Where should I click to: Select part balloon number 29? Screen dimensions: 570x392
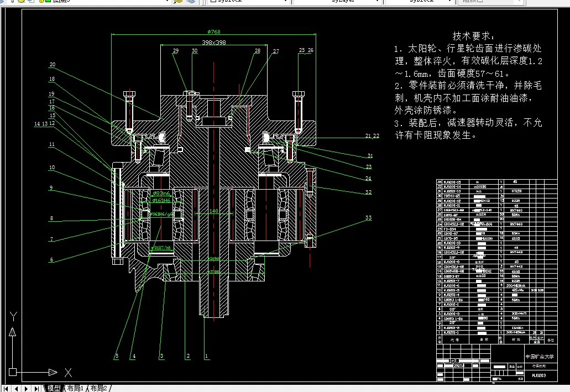[176, 50]
